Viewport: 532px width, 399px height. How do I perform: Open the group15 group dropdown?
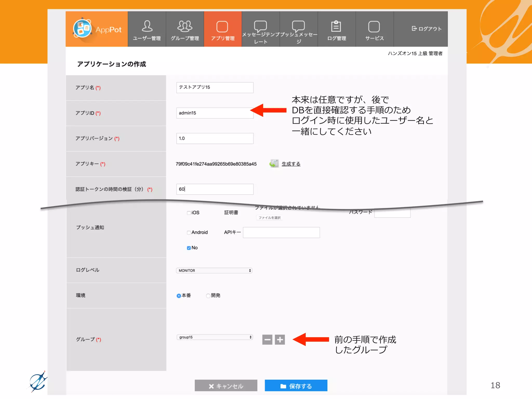tap(215, 337)
